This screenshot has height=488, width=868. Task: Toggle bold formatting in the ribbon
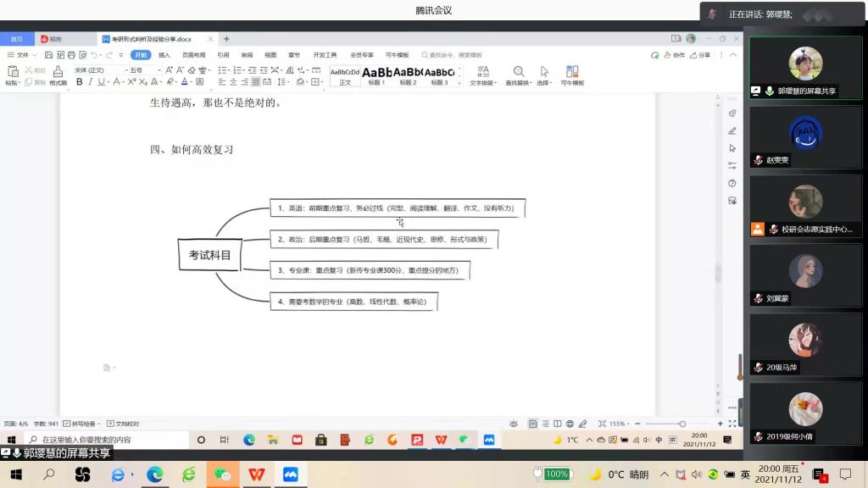click(79, 82)
